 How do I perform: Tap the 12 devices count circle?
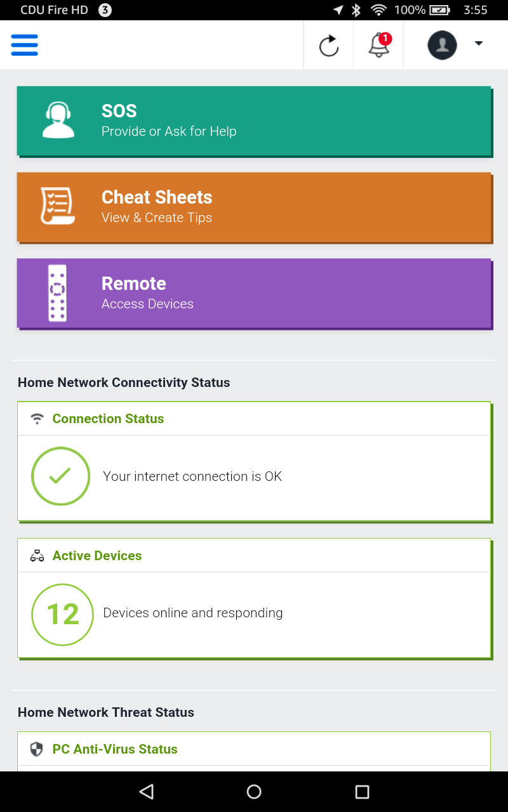pos(62,614)
